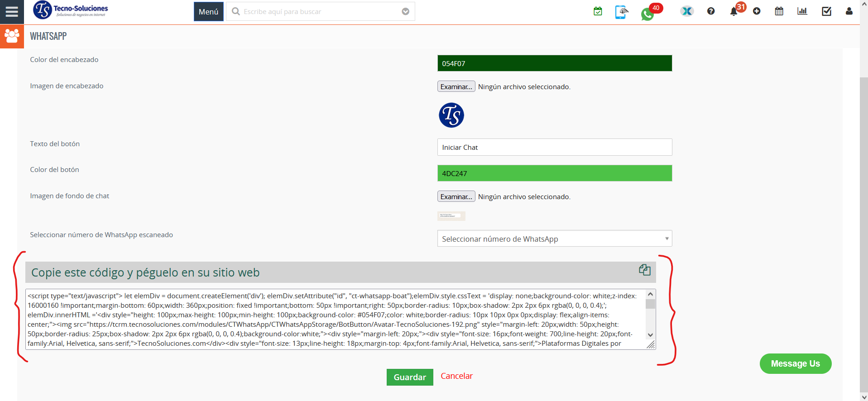The width and height of the screenshot is (868, 401).
Task: Copy embed code using clipboard icon
Action: point(644,270)
